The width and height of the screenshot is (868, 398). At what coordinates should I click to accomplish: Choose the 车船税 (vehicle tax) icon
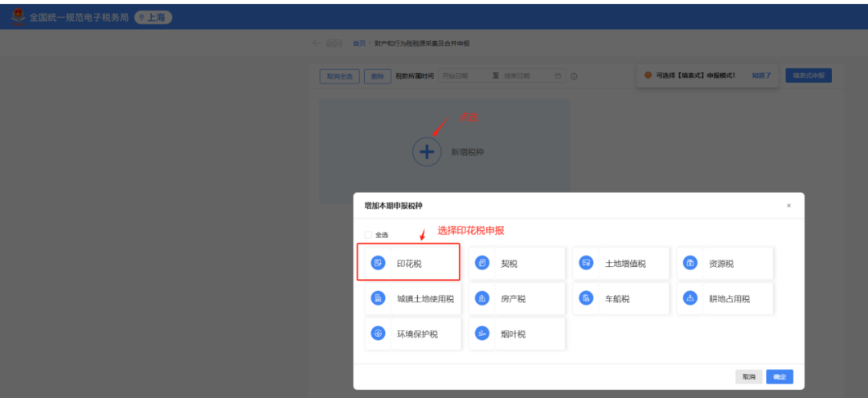pos(587,298)
